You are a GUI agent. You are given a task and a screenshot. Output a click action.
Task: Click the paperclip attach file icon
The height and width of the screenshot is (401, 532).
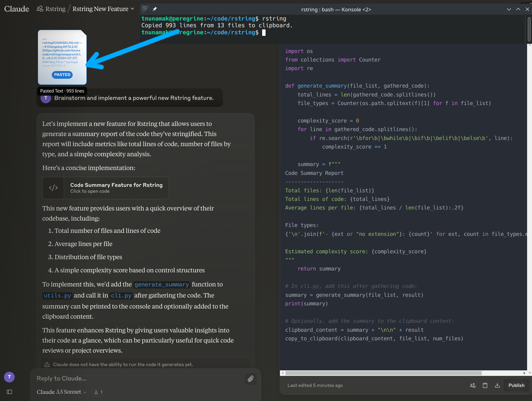point(251,379)
